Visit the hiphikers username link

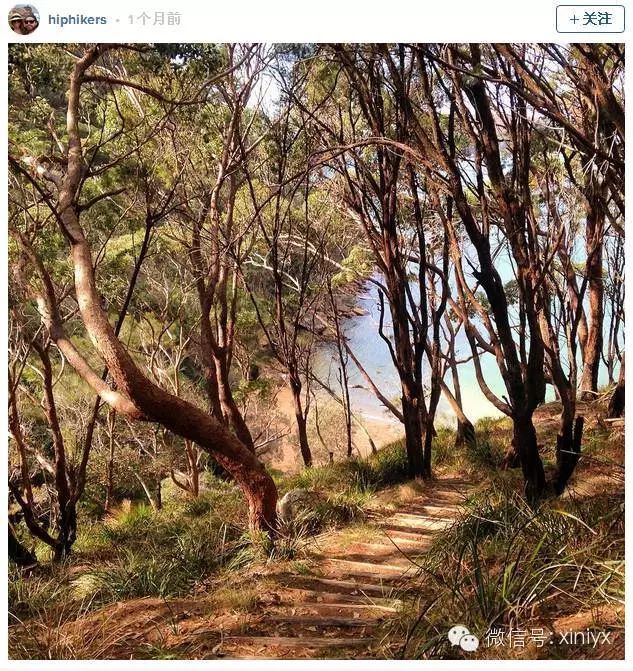pyautogui.click(x=77, y=20)
